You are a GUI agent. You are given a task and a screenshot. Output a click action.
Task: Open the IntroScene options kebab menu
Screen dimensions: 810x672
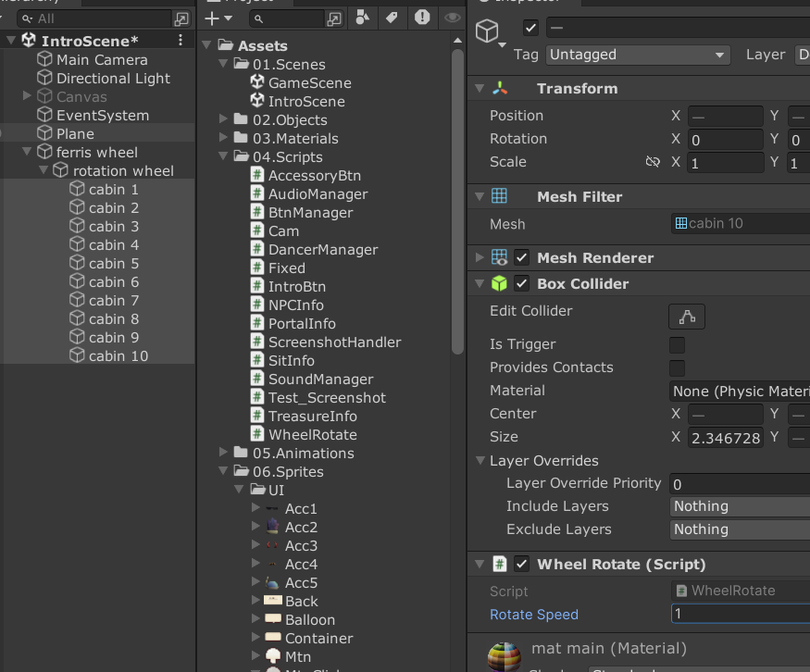click(181, 41)
